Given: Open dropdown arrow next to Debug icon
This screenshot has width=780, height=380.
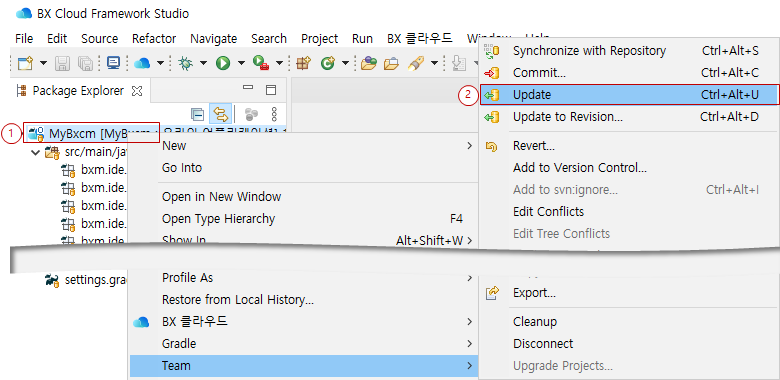Looking at the screenshot, I should (x=203, y=63).
